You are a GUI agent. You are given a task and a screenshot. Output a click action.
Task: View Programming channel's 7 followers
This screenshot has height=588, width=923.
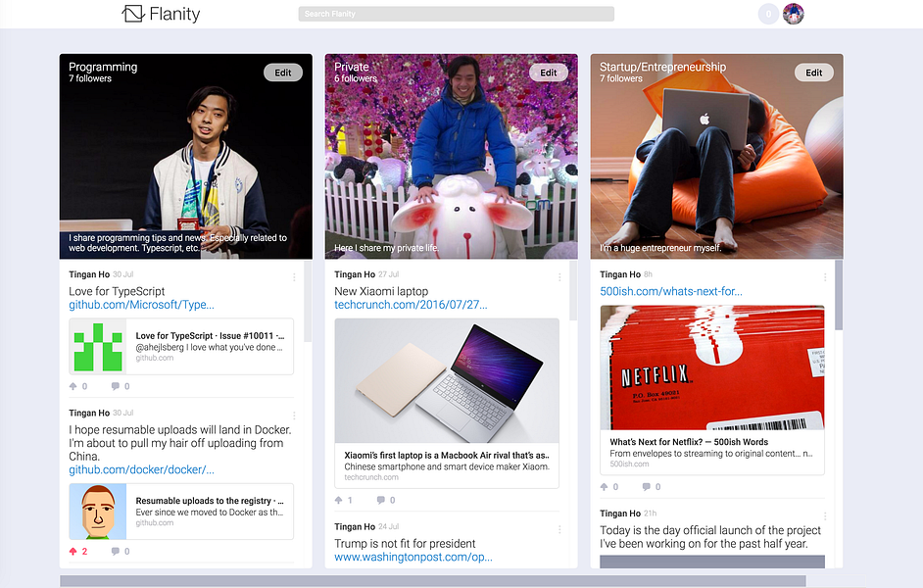pyautogui.click(x=90, y=78)
